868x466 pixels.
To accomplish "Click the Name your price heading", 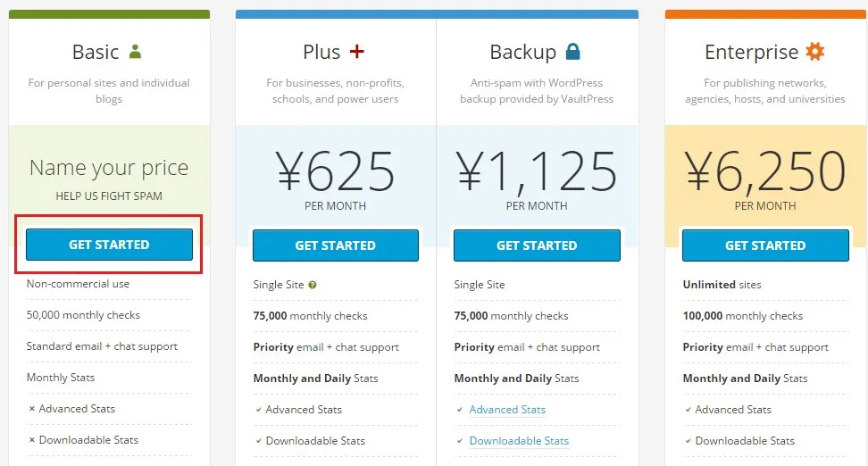I will 109,168.
